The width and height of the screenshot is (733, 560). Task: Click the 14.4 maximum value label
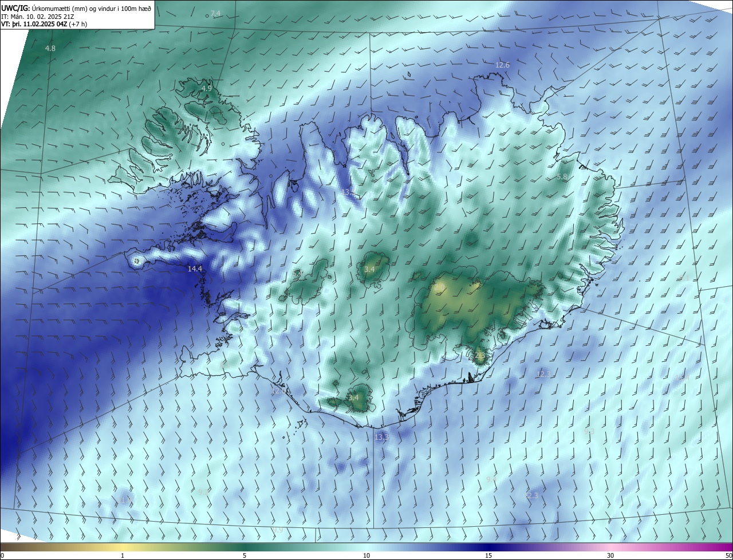[x=195, y=269]
